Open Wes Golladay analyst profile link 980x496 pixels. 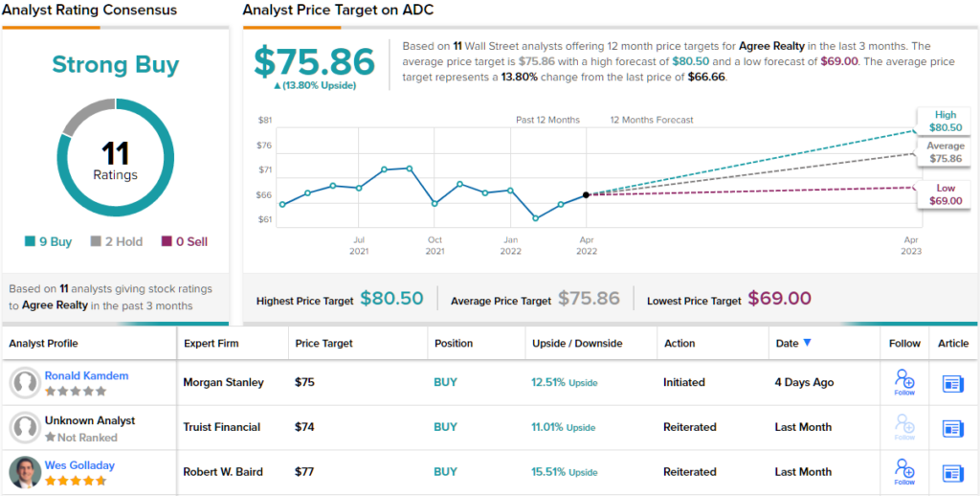(79, 464)
